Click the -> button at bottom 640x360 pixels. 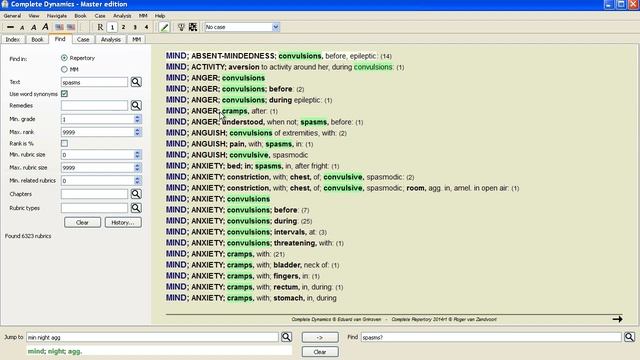[x=320, y=337]
